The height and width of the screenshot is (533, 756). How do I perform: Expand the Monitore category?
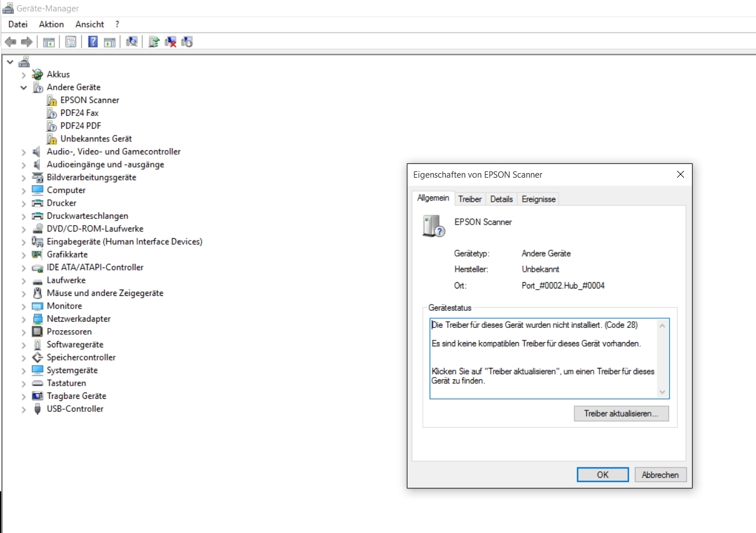click(23, 306)
